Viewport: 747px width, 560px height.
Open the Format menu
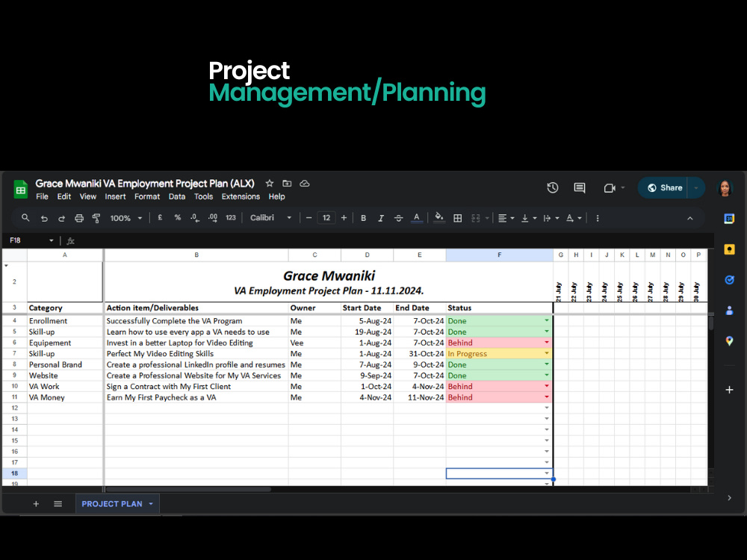[x=146, y=196]
